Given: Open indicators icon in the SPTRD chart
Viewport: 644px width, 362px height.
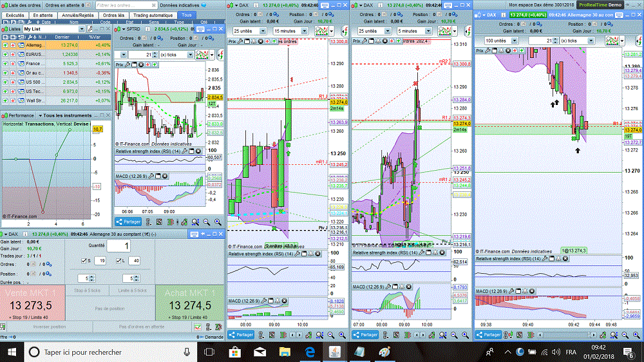Looking at the screenshot, I should [x=202, y=55].
